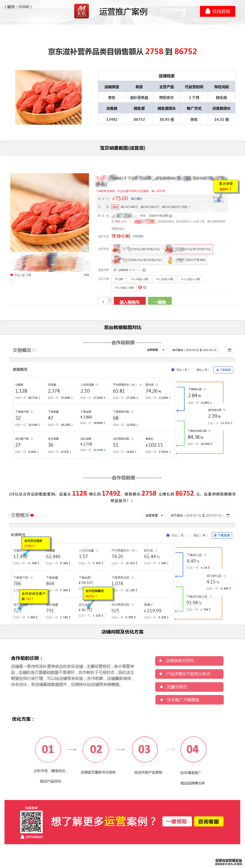
Task: Choose the ¥5.08起×3期 installment option
Action: coord(139,279)
